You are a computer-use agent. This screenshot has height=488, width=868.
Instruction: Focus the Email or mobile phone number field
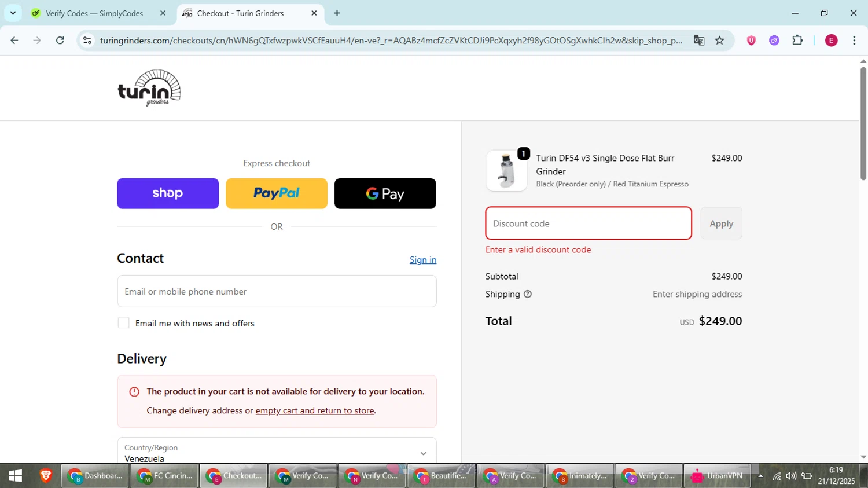tap(277, 291)
